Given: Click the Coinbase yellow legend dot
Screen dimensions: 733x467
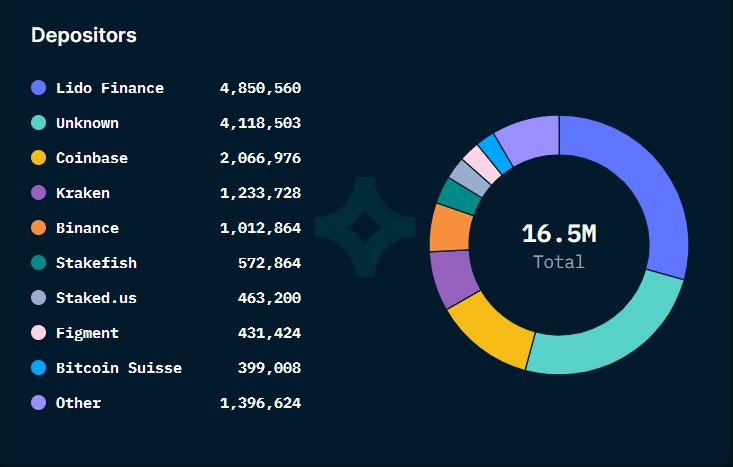Looking at the screenshot, I should 38,158.
